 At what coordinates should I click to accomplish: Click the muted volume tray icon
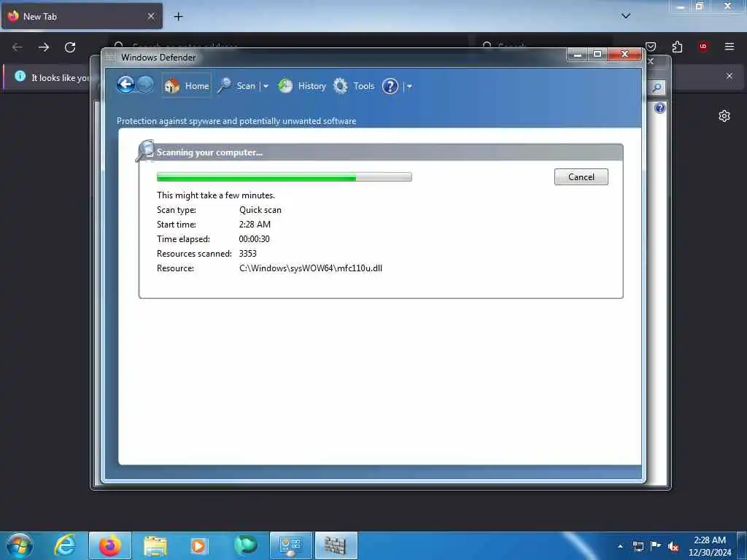673,546
